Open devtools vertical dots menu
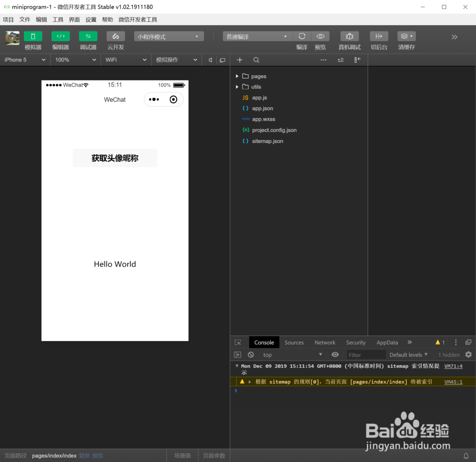Image resolution: width=476 pixels, height=462 pixels. [456, 342]
